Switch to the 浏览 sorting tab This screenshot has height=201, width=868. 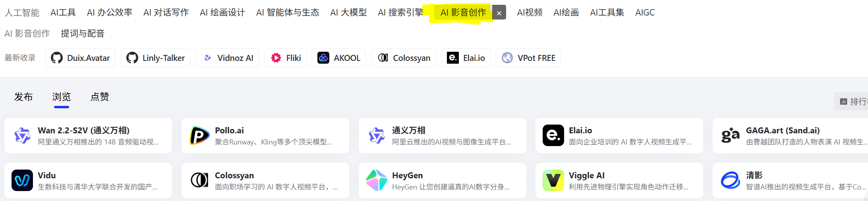(62, 97)
